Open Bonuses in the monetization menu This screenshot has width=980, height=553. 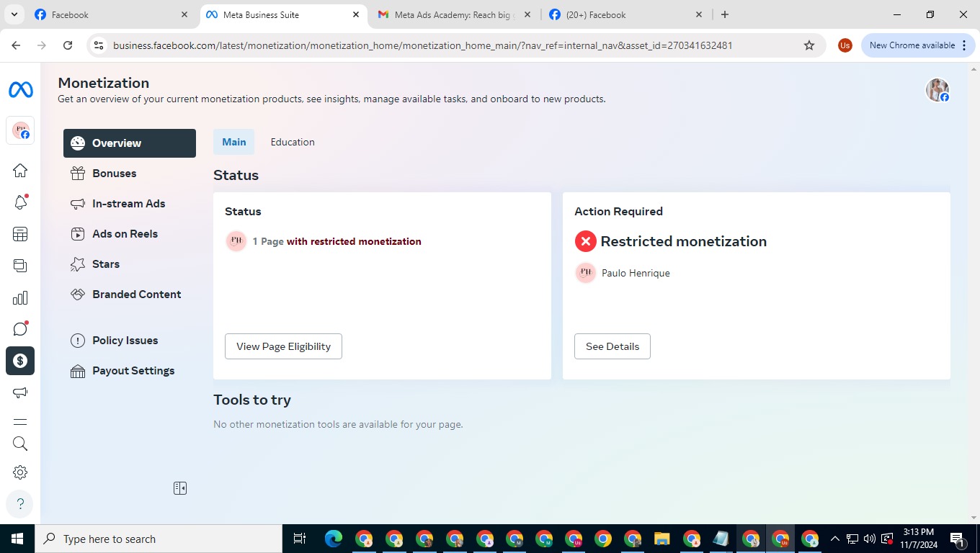coord(130,173)
